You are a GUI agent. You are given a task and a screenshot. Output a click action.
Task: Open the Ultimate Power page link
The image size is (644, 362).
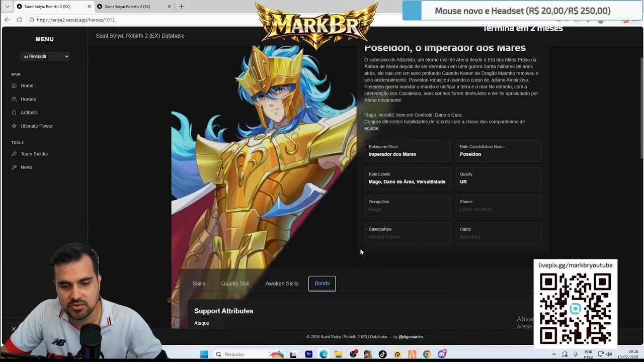click(37, 126)
